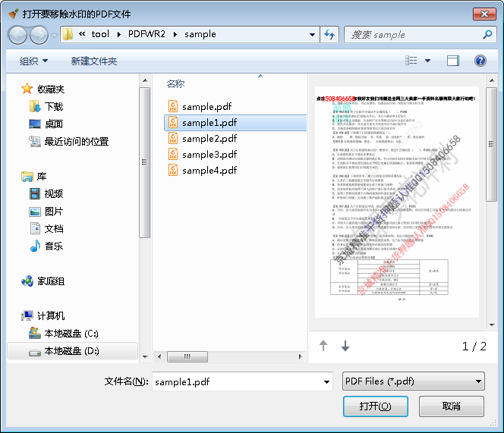This screenshot has width=504, height=433.
Task: Click the search magnifier icon
Action: point(487,34)
